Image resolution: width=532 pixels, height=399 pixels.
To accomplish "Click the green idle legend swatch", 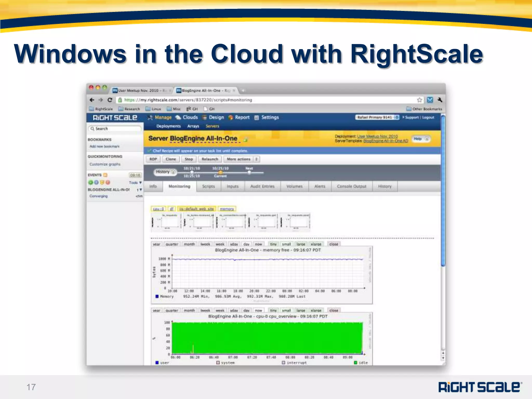I will point(355,363).
